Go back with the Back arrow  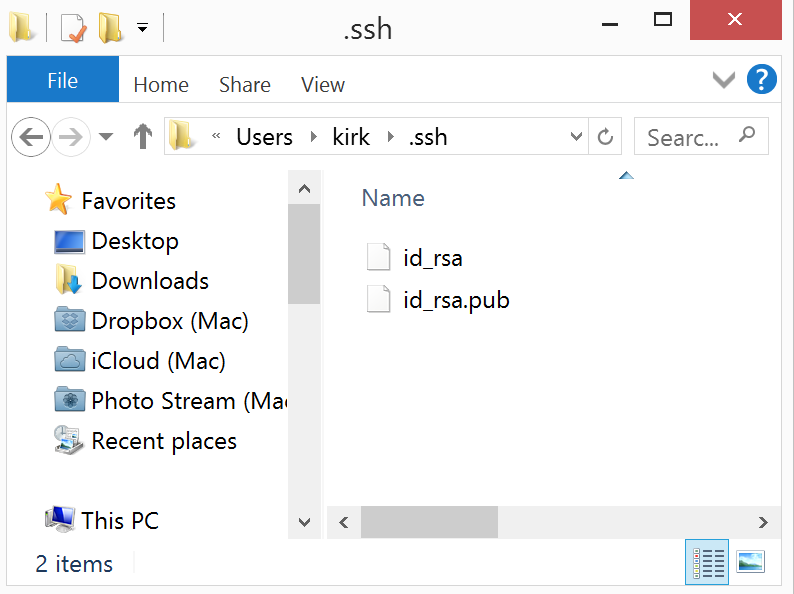click(31, 137)
